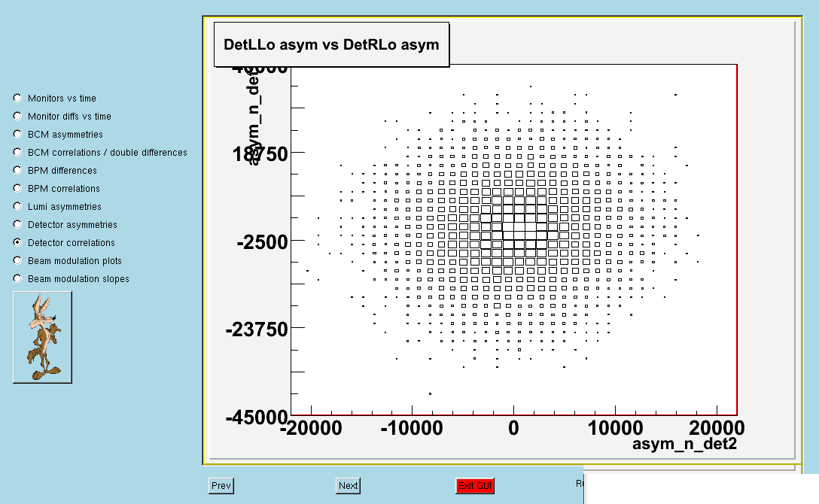Choose Lumi asymmetries radio button
Viewport: 819px width, 504px height.
(18, 206)
